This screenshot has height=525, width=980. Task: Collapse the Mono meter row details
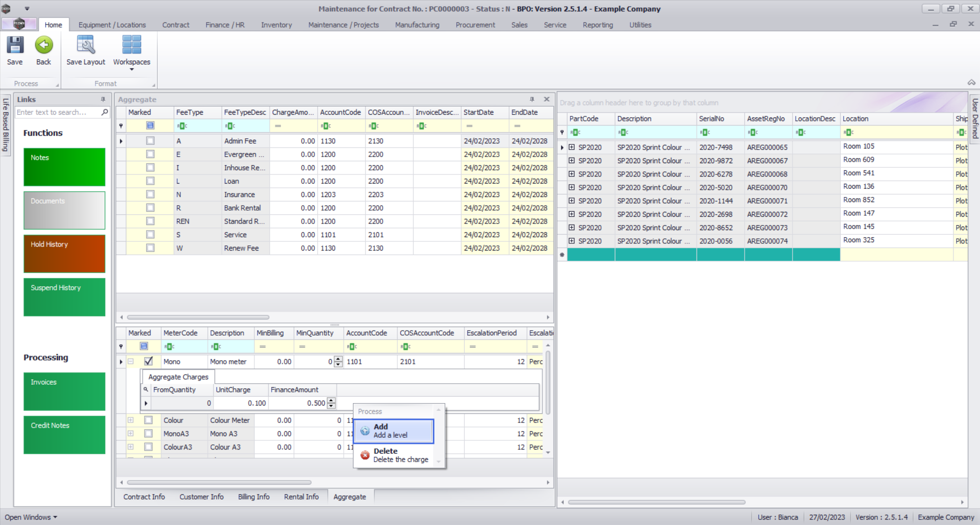point(131,361)
